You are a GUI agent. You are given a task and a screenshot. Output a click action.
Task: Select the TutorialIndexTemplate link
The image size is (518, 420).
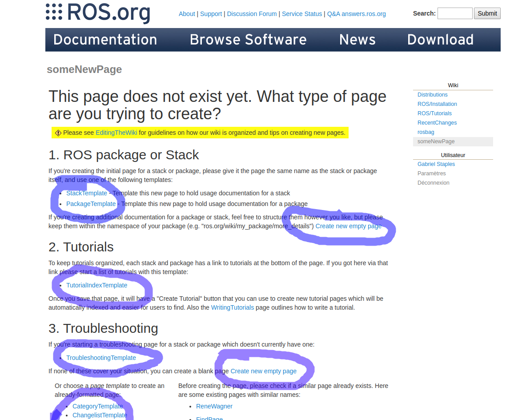point(96,285)
